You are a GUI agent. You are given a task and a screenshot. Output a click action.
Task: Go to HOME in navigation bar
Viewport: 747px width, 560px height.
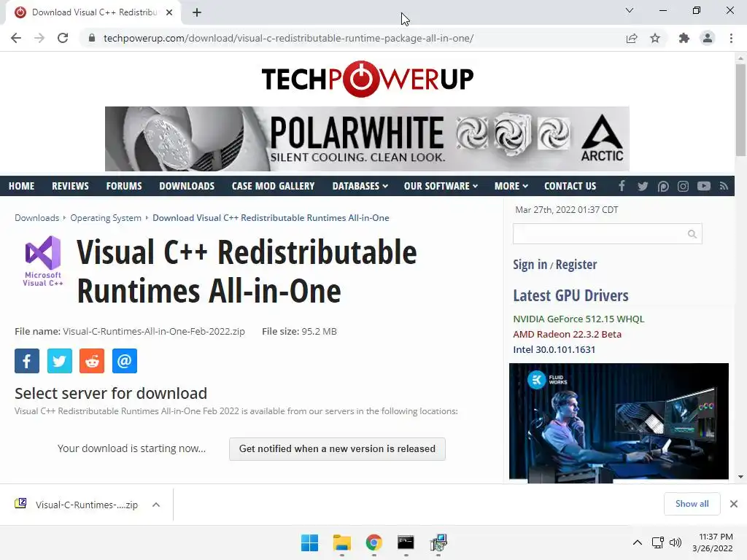(21, 186)
